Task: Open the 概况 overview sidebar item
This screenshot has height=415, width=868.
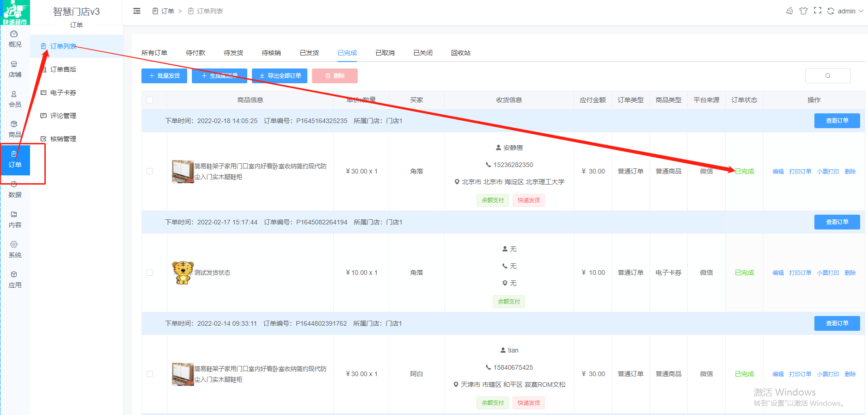Action: (15, 39)
